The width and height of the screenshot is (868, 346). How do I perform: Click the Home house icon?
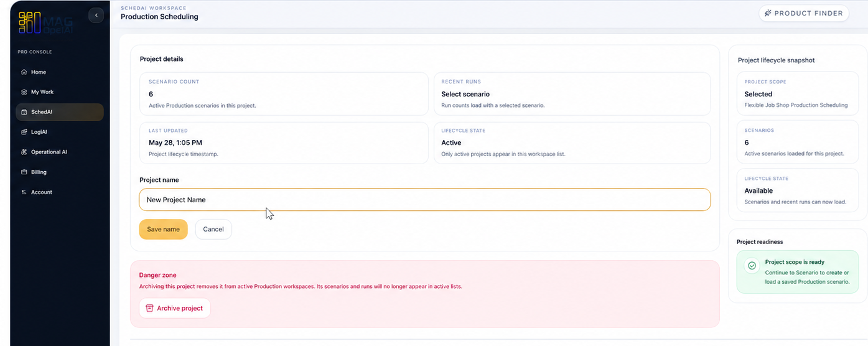click(24, 72)
